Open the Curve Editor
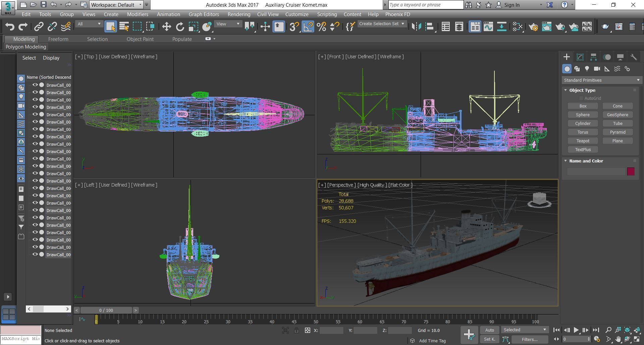Image resolution: width=644 pixels, height=345 pixels. click(x=488, y=27)
